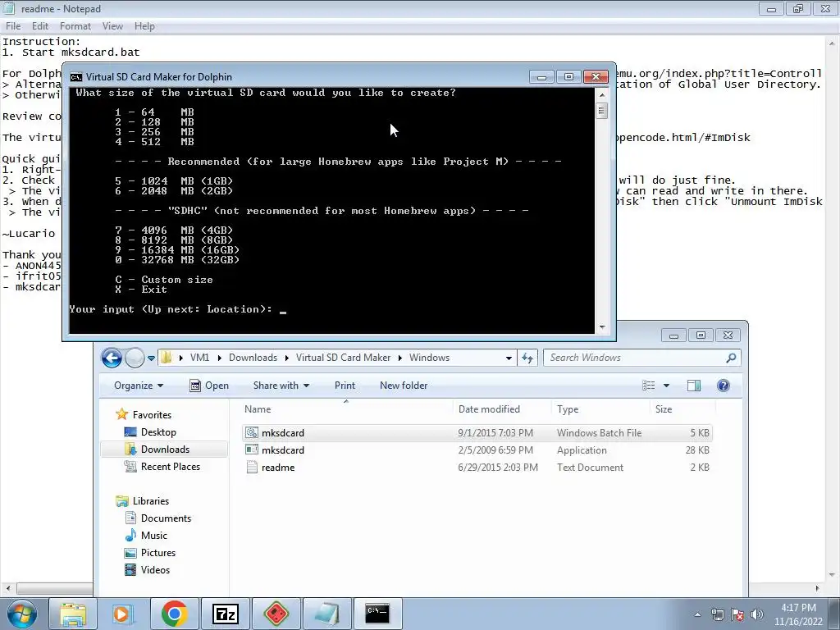Open Windows Explorer from the taskbar

73,614
